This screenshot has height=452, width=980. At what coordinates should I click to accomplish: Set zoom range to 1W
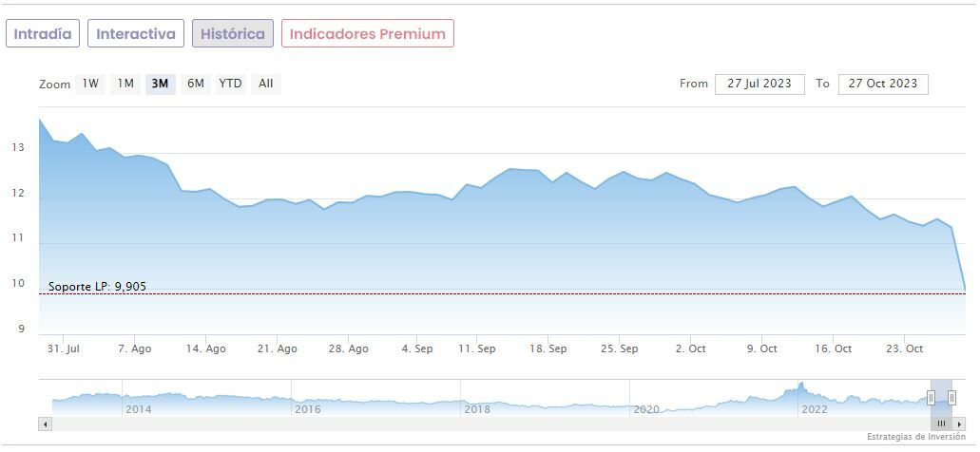[x=90, y=84]
